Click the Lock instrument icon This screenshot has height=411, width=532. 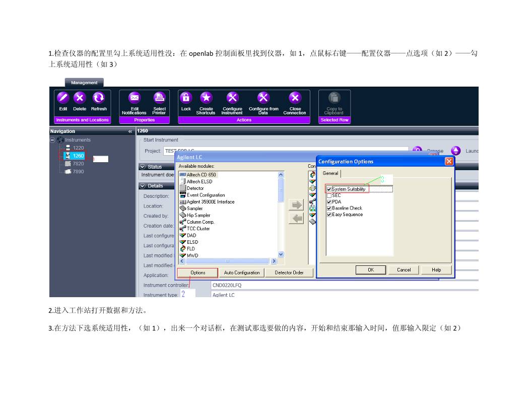pyautogui.click(x=186, y=98)
